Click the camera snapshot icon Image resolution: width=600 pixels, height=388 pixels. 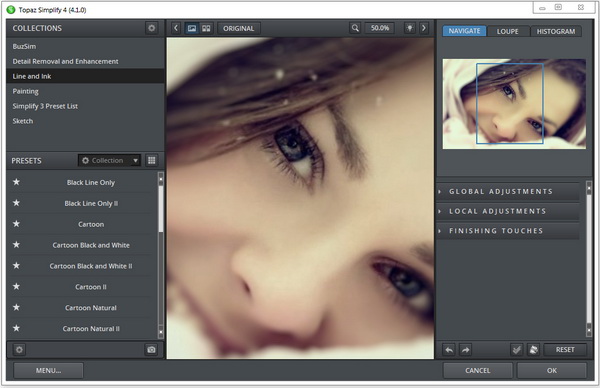[151, 349]
